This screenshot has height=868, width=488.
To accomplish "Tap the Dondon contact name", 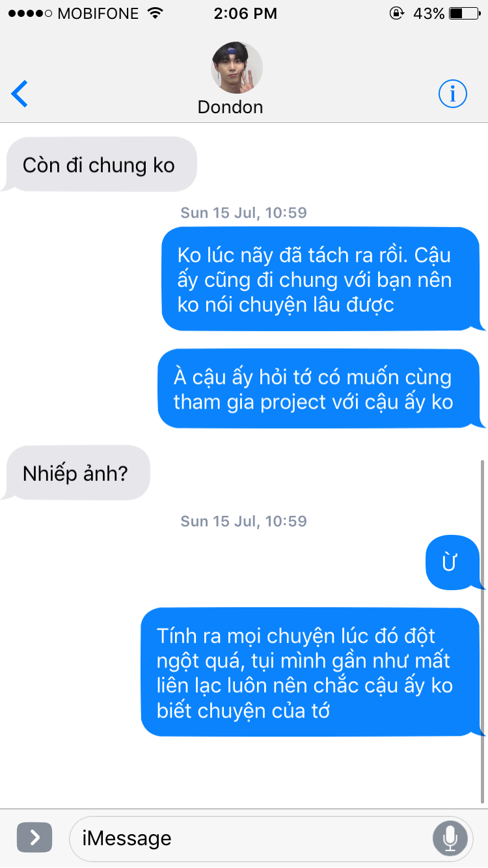I will [x=230, y=107].
